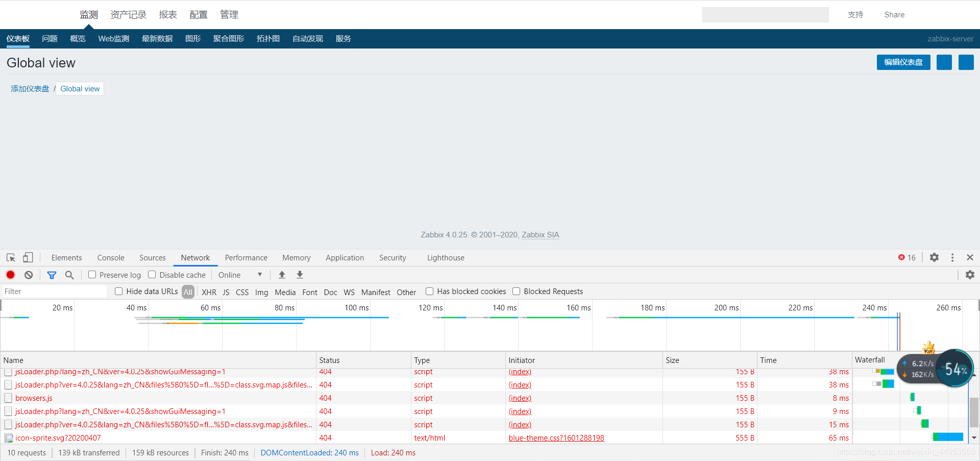
Task: Open the Lighthouse tab
Action: [446, 258]
